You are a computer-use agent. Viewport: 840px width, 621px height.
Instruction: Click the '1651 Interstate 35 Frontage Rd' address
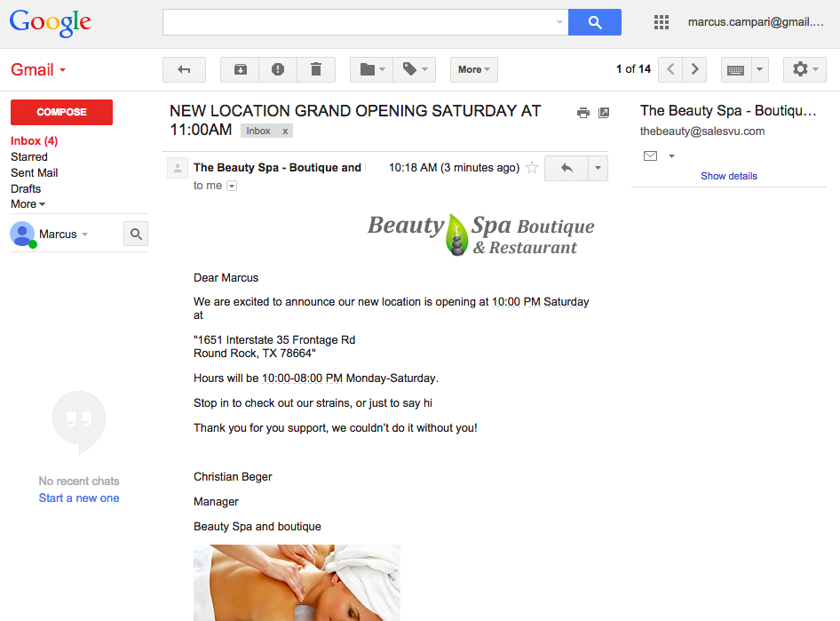tap(274, 339)
